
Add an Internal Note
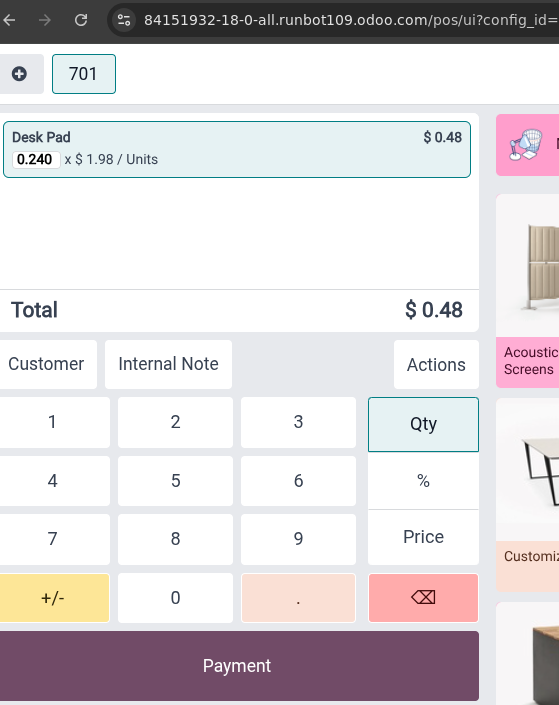tap(168, 364)
